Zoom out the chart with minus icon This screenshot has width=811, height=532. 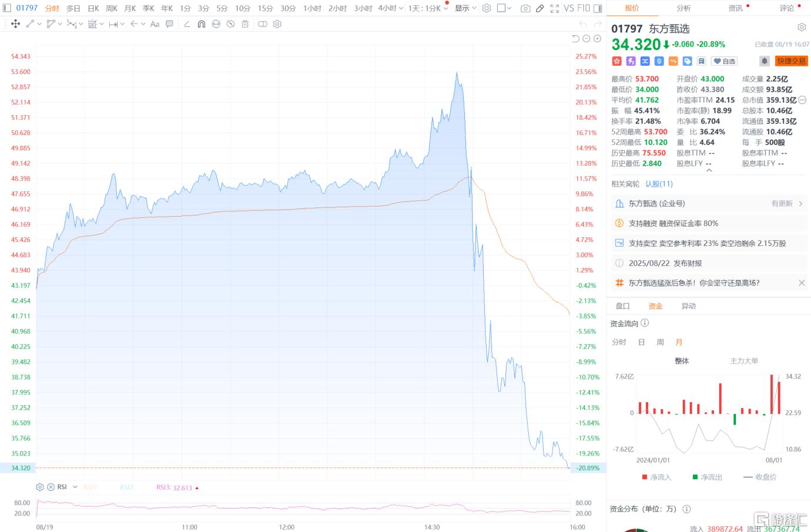click(587, 39)
